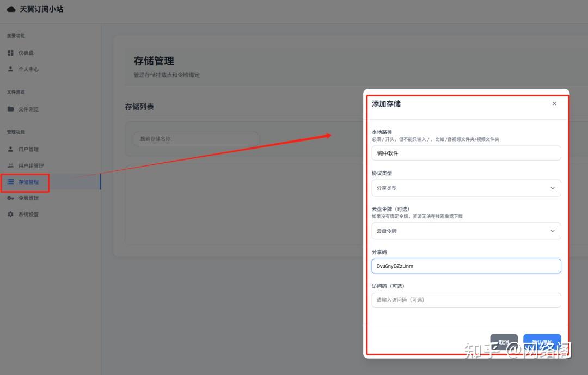Click the 个人中心 person icon
This screenshot has width=588, height=375.
point(10,69)
